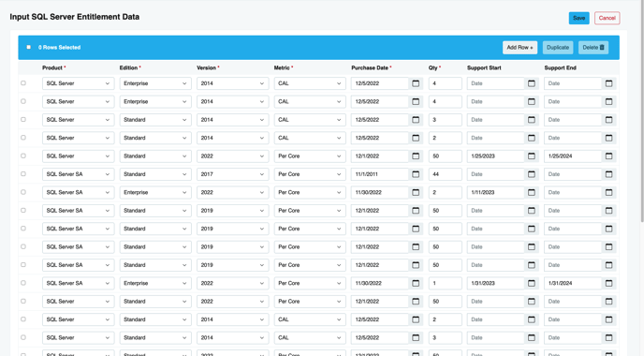Toggle the select-all rows checkbox
644x356 pixels.
coord(28,47)
